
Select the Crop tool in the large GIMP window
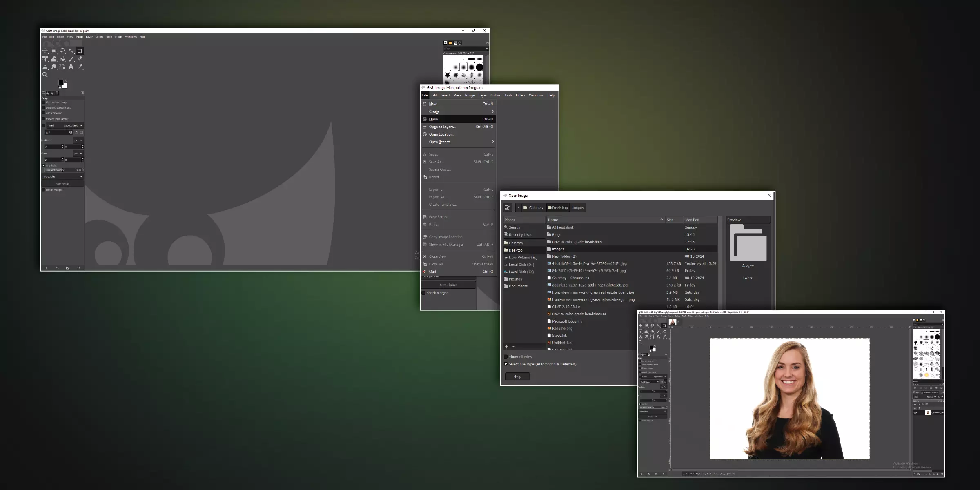tap(80, 51)
